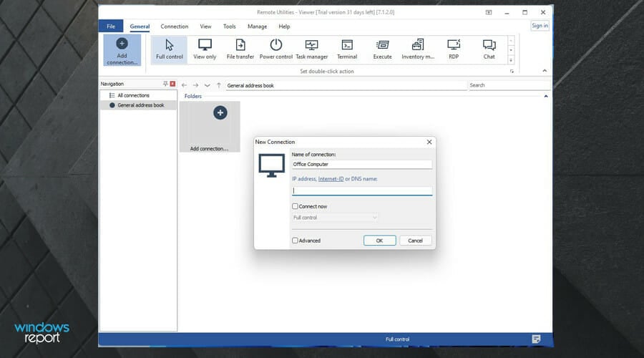This screenshot has width=644, height=358.
Task: Open the navigation history dropdown arrow
Action: pos(208,85)
